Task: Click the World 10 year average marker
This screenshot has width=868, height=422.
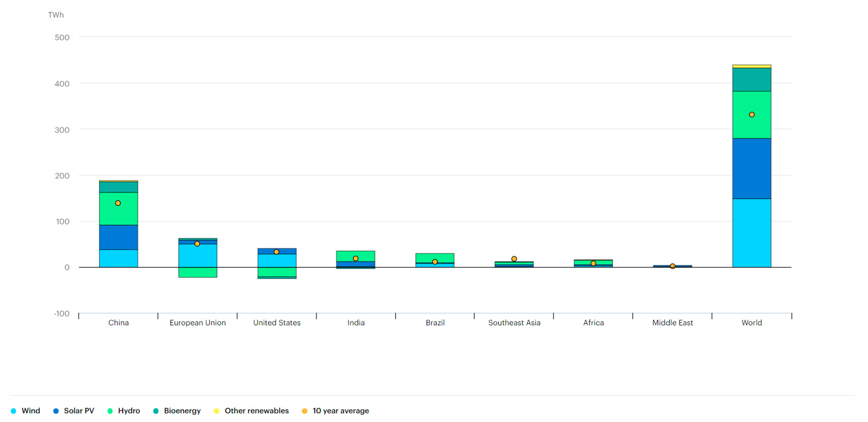Action: (751, 114)
